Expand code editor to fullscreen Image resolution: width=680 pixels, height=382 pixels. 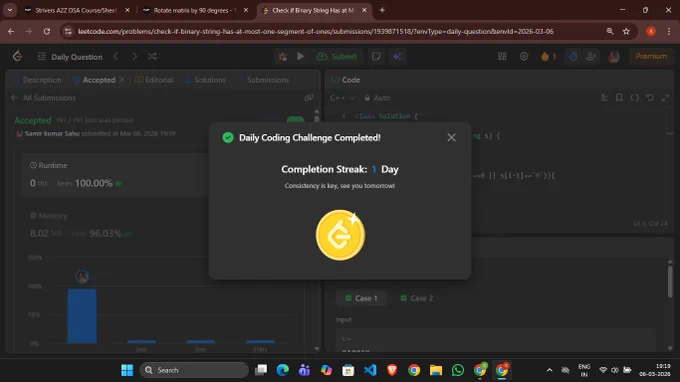665,98
